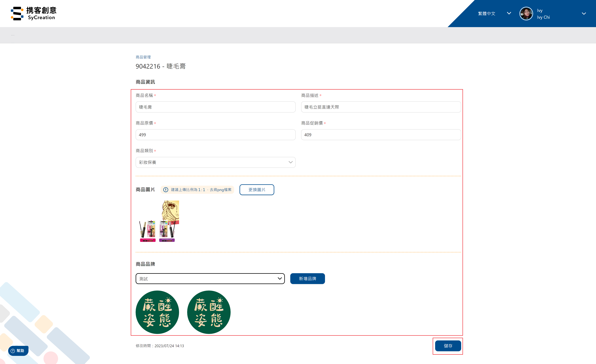Click the info icon beside upload hint

pos(166,190)
